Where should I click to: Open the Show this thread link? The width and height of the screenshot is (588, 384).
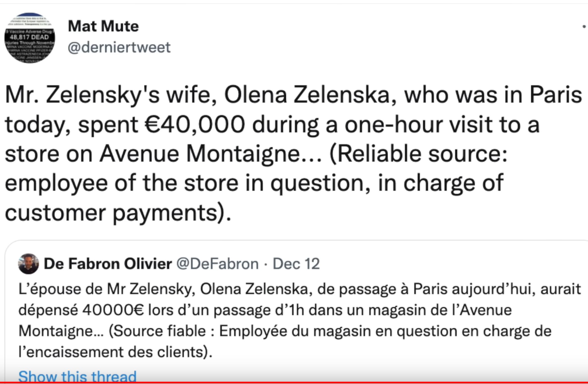coord(77,376)
